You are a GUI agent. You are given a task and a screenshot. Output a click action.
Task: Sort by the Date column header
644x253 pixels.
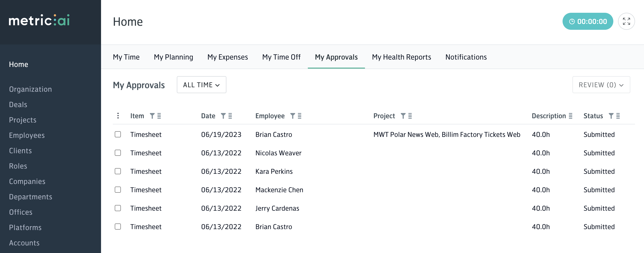coord(208,116)
